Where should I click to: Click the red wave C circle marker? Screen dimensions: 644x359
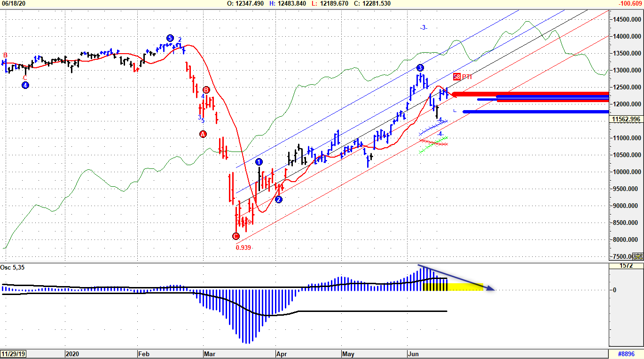pos(236,236)
